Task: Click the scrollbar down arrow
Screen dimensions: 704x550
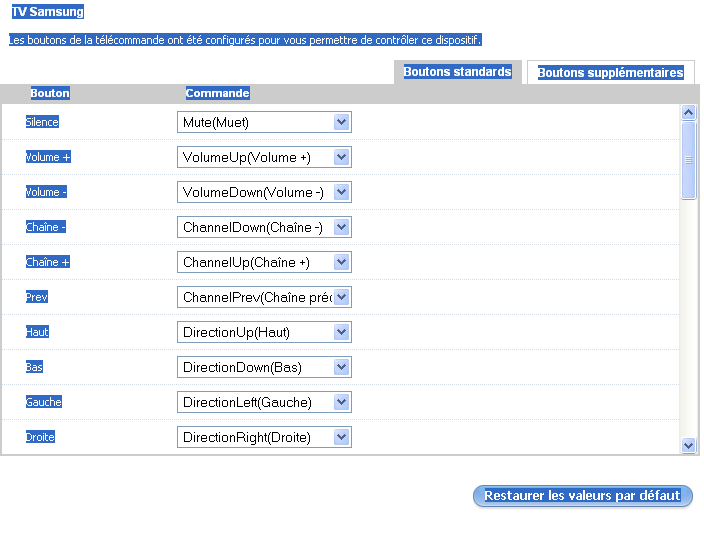Action: click(688, 445)
